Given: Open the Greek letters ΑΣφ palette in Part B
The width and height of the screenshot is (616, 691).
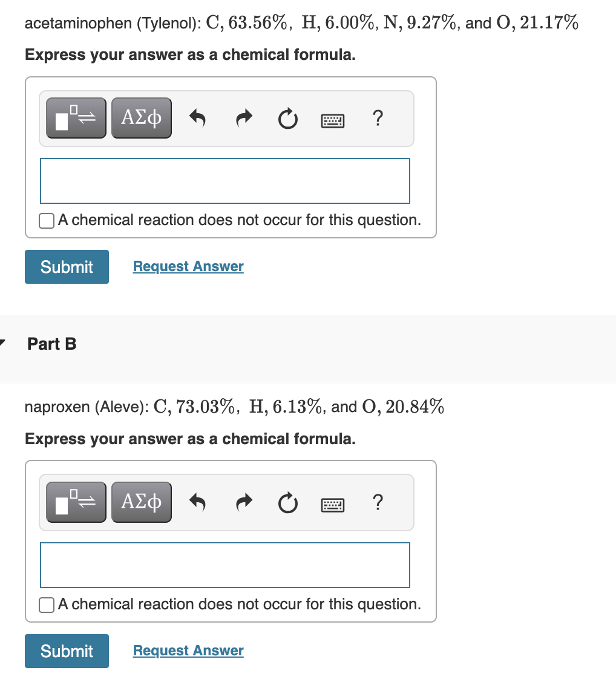Looking at the screenshot, I should [x=141, y=502].
